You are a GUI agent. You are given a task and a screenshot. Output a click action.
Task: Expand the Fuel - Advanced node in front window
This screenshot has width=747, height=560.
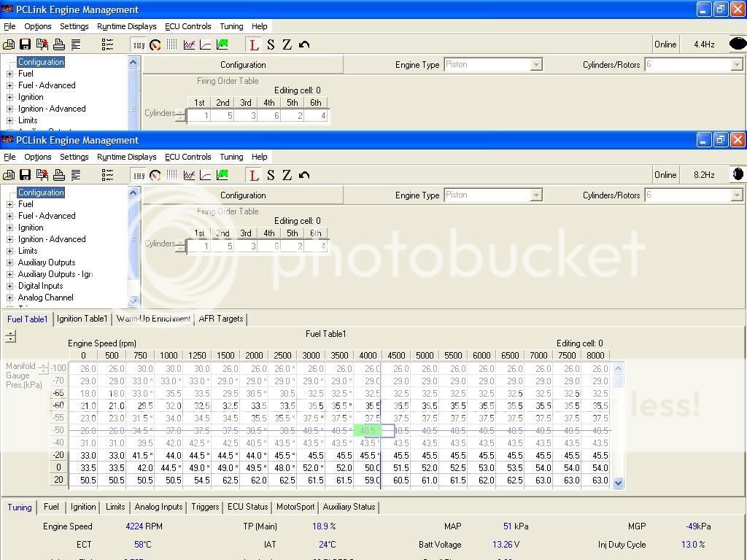pyautogui.click(x=9, y=216)
